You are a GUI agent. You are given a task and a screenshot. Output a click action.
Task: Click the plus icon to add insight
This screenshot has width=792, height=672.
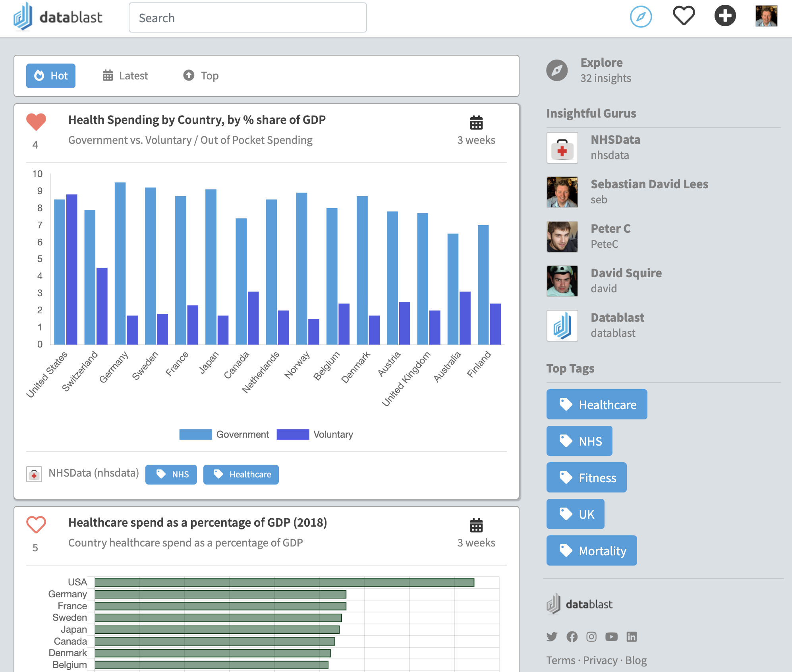point(725,16)
